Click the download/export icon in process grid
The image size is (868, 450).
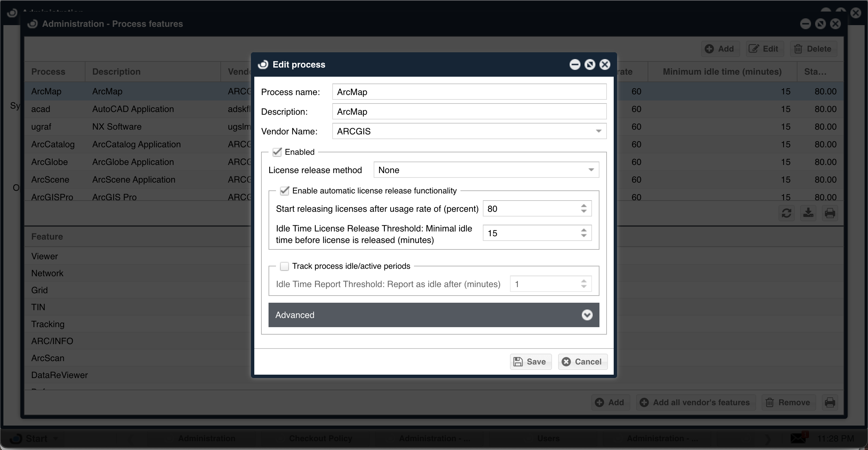(x=808, y=213)
